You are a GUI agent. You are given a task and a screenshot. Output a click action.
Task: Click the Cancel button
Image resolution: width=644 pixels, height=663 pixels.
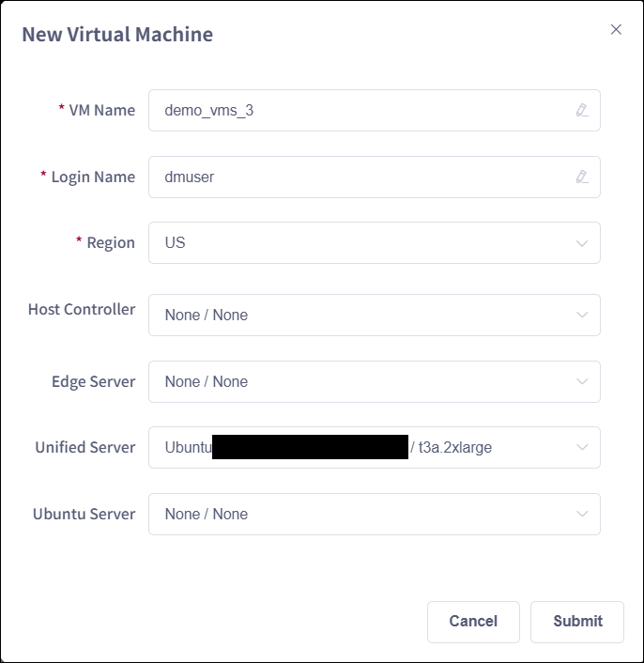tap(473, 622)
